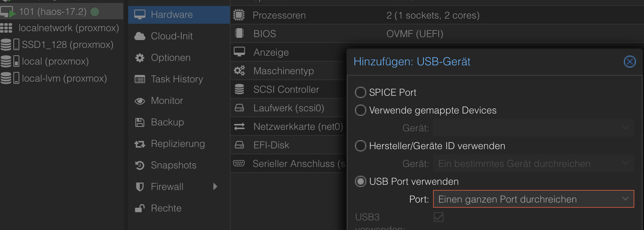Screen dimensions: 644x230
Task: Select the Backup save icon
Action: [x=139, y=122]
